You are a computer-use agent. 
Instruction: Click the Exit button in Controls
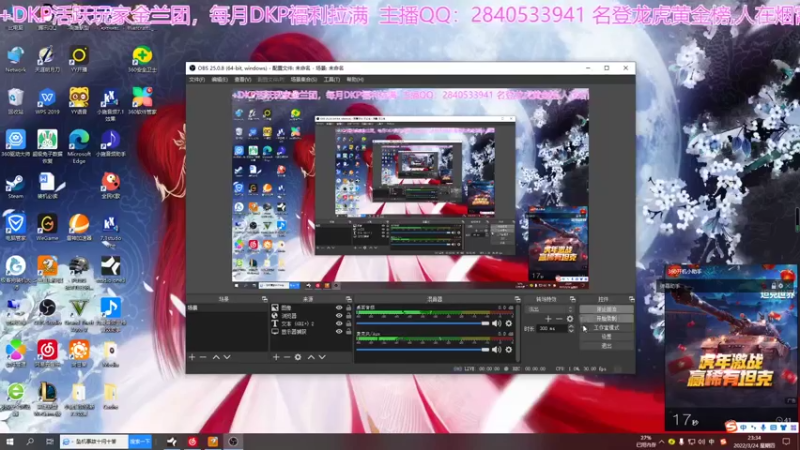[606, 346]
